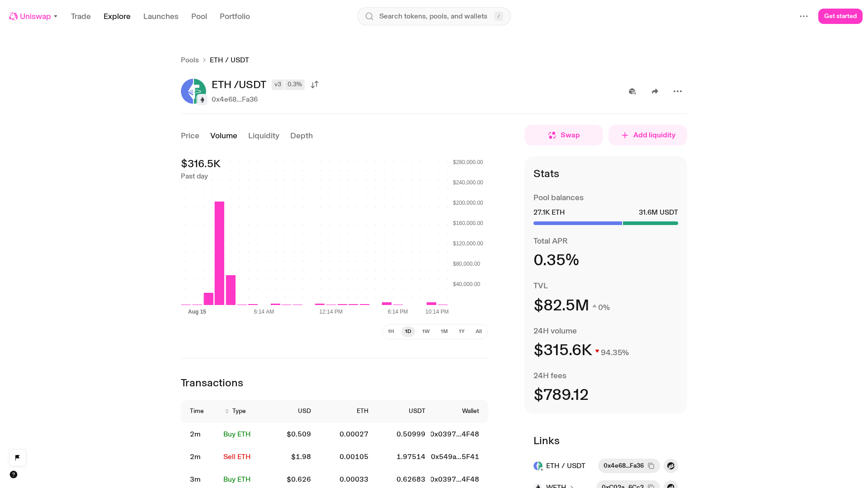Click the 27.1K ETH balance label
This screenshot has width=868, height=488.
pos(549,212)
